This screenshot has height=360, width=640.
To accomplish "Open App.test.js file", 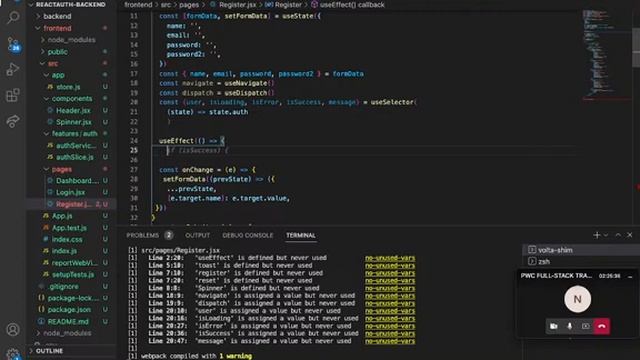I will [69, 228].
